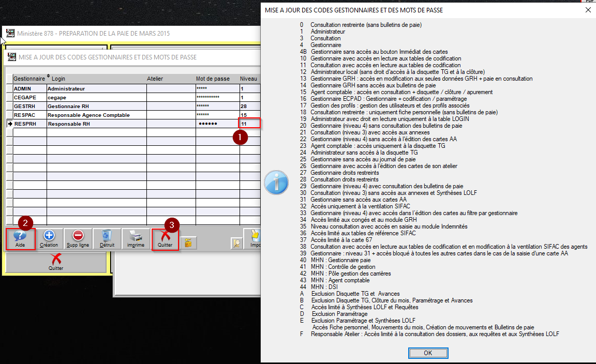This screenshot has width=596, height=364.
Task: Close the codes gestionnaires help dialog
Action: pos(587,10)
